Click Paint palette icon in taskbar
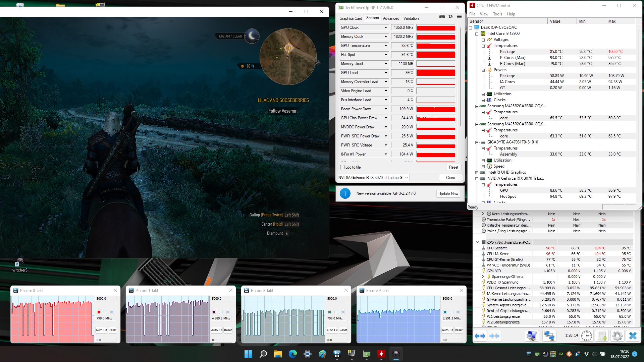Screen dimensions: 644x362 tap(322, 354)
